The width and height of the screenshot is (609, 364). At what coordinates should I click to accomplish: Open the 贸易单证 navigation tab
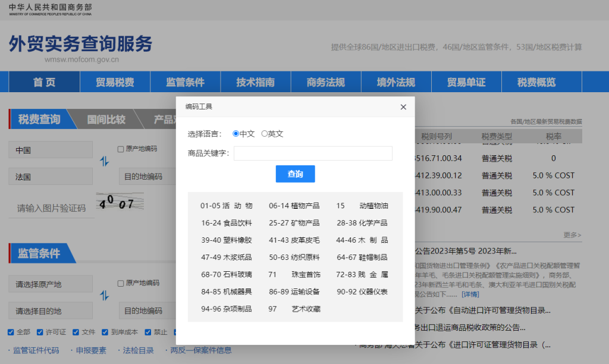coord(466,82)
